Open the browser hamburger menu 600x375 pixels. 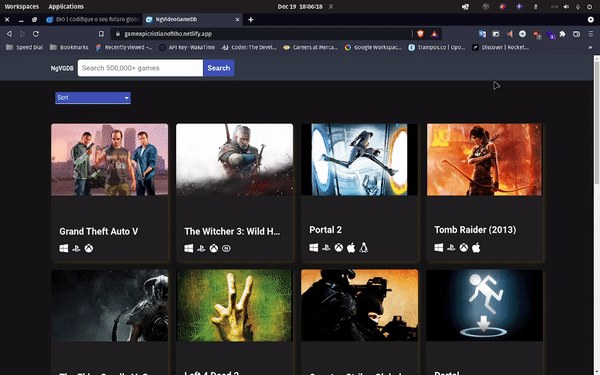point(591,34)
